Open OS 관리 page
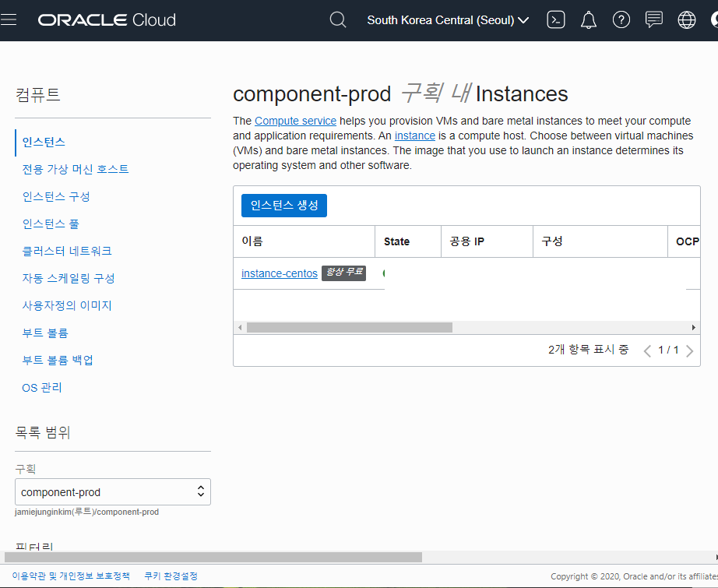The image size is (718, 588). click(x=42, y=387)
